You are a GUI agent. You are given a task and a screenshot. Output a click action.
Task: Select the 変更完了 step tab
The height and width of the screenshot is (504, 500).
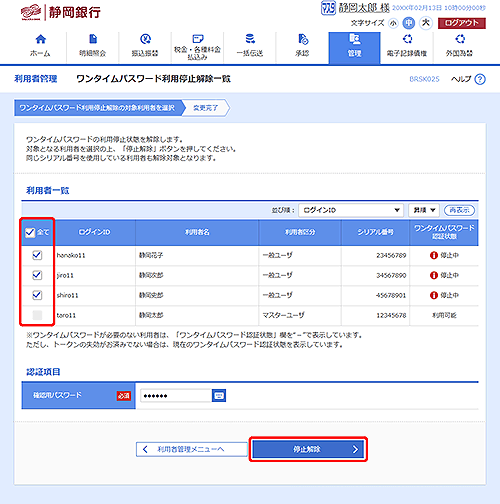click(x=206, y=108)
